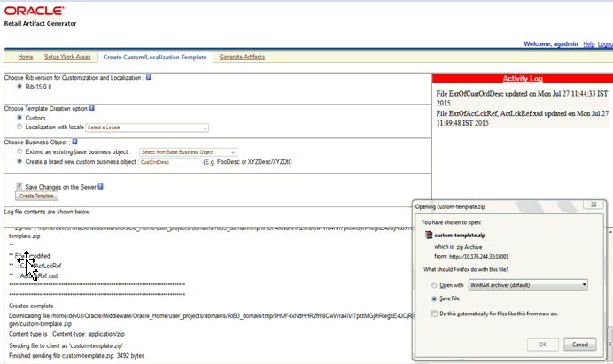Open the WinRAR archiver application dropdown
The width and height of the screenshot is (613, 364).
[528, 285]
